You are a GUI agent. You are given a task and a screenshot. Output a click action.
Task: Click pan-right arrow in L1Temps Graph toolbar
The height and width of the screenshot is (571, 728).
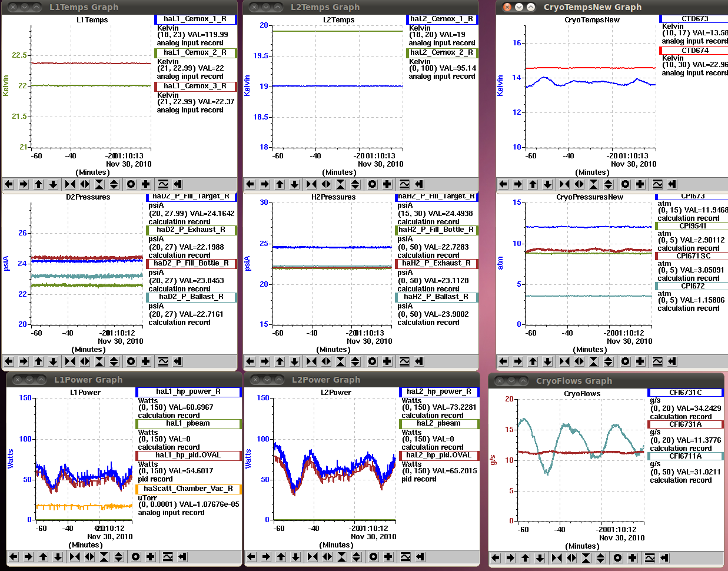pos(24,184)
